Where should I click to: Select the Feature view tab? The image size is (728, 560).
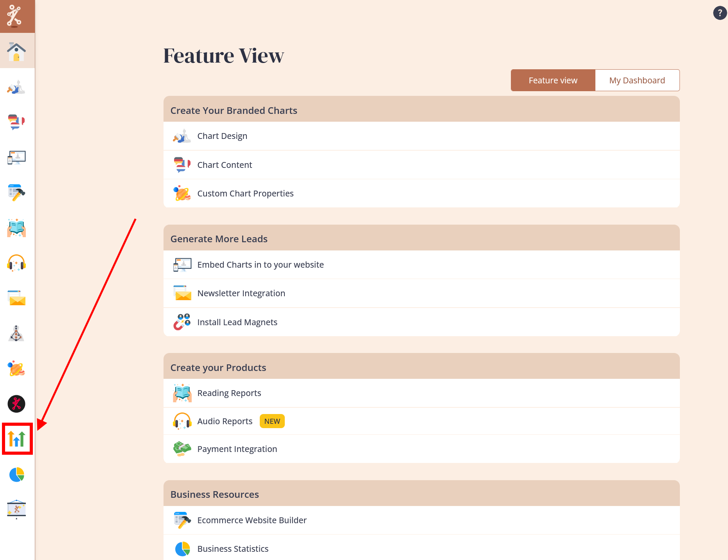point(553,81)
